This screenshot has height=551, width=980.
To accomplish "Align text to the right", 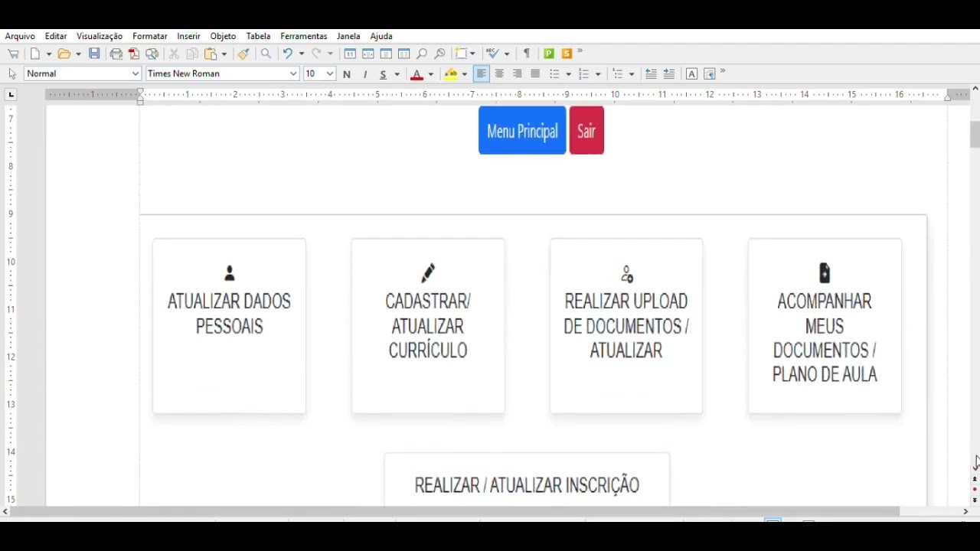I will pyautogui.click(x=518, y=73).
